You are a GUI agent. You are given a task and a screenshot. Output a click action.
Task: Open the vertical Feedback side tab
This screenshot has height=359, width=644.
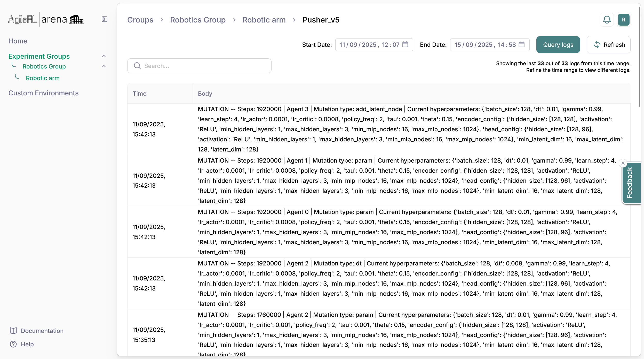[x=631, y=183]
